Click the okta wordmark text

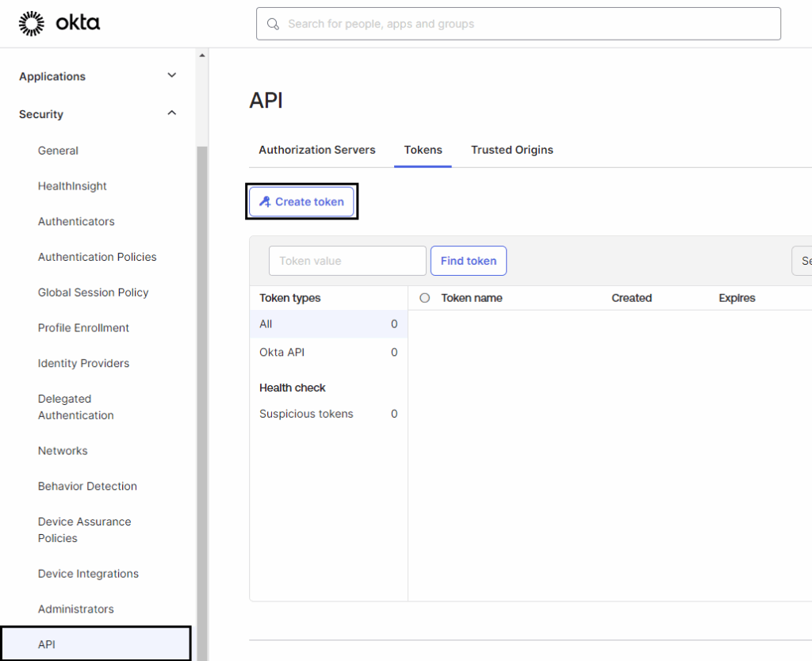coord(78,23)
